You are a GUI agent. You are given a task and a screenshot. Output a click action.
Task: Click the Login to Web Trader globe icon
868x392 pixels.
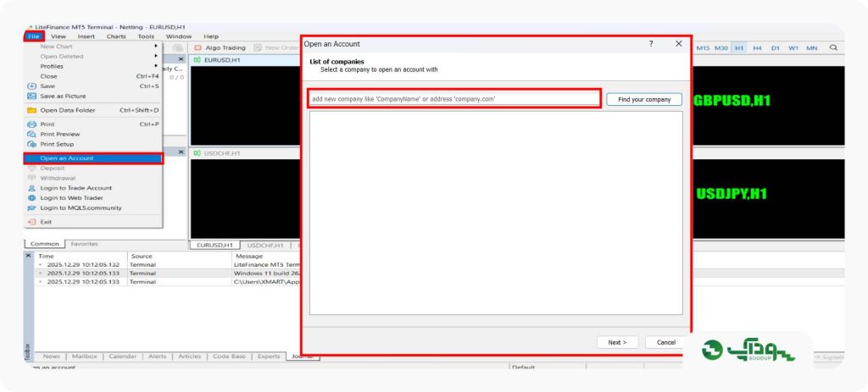[x=31, y=198]
